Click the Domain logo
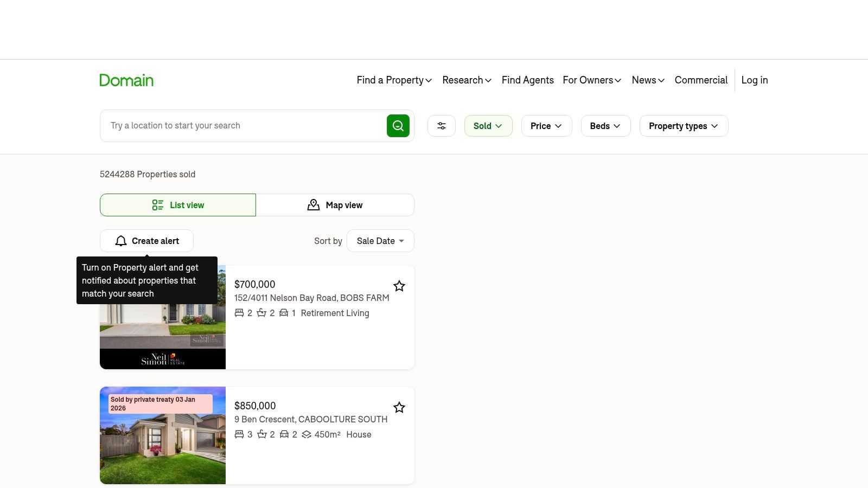The height and width of the screenshot is (488, 868). point(126,80)
